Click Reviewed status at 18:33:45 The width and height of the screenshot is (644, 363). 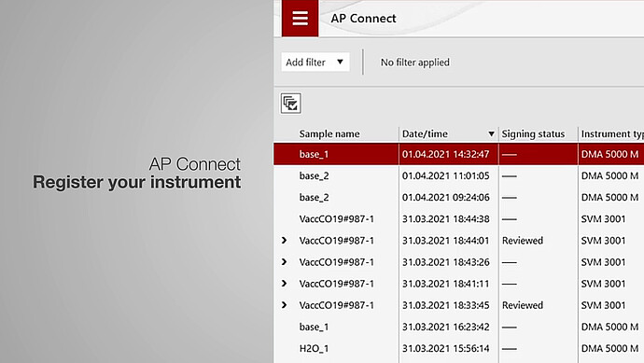[523, 305]
